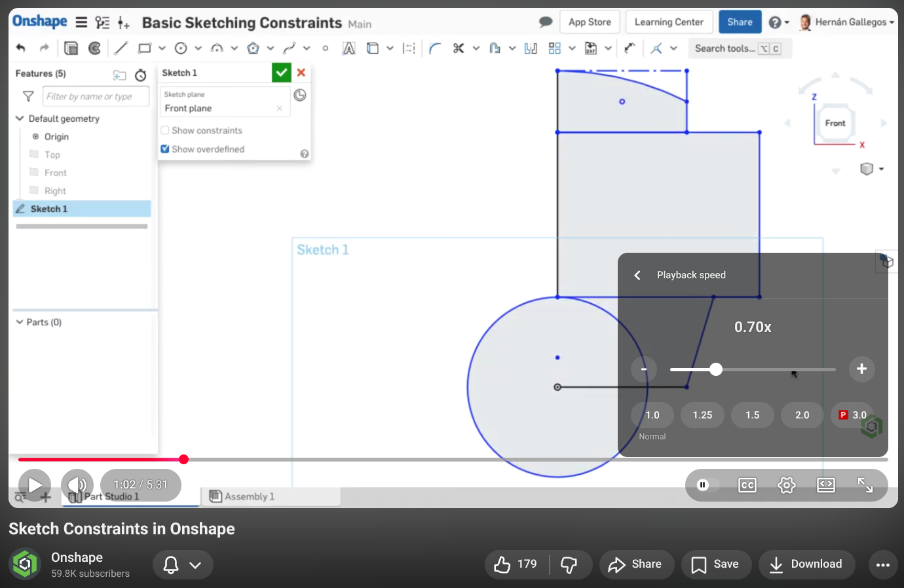Select the Spline sketch tool

click(289, 48)
